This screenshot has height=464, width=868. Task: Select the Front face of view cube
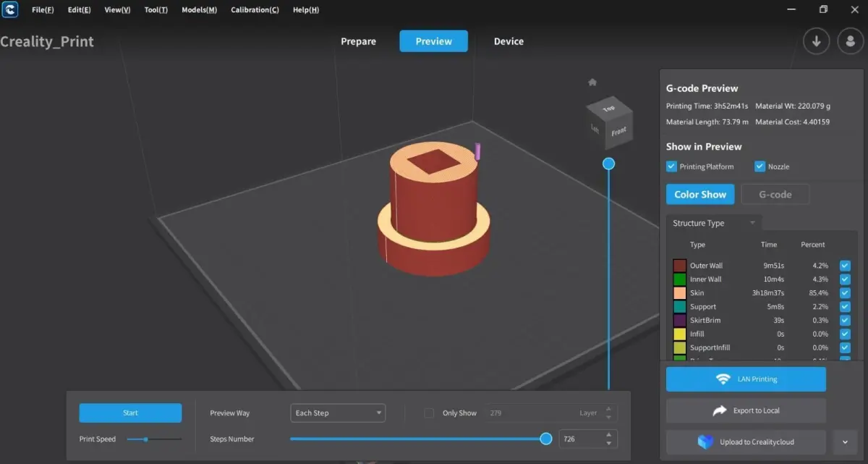click(x=618, y=132)
